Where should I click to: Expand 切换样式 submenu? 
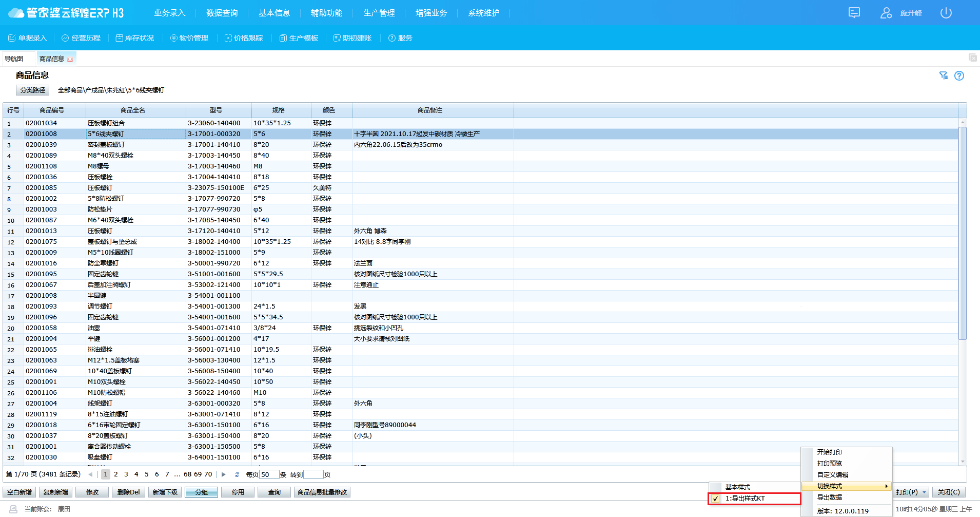pyautogui.click(x=847, y=486)
